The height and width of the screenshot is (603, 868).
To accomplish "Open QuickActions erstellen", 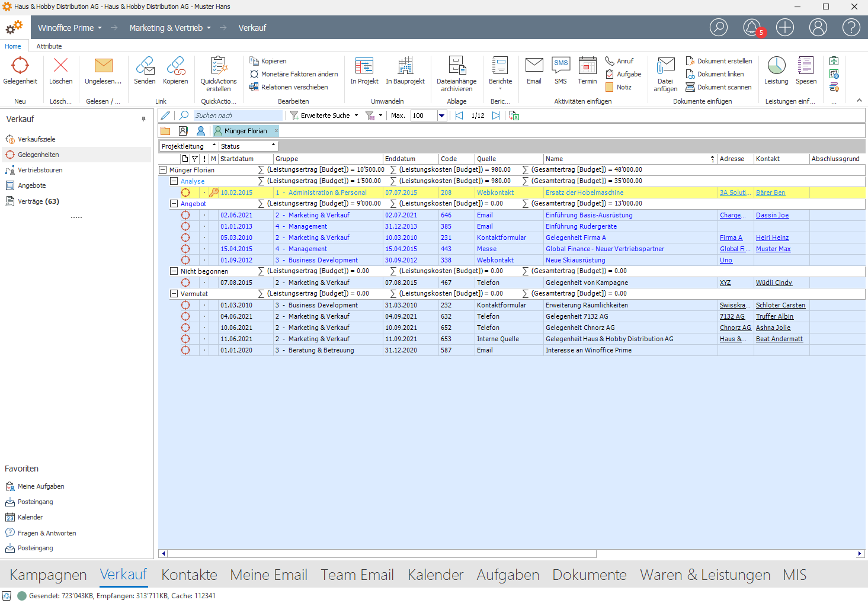I will coord(218,74).
